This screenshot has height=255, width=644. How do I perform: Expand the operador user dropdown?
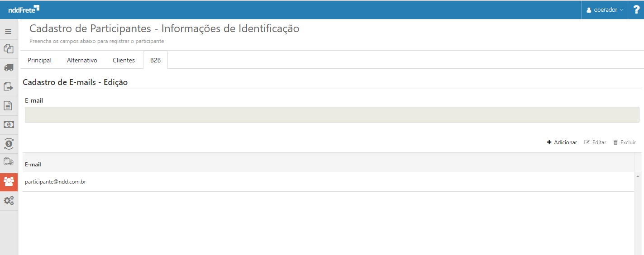[605, 10]
